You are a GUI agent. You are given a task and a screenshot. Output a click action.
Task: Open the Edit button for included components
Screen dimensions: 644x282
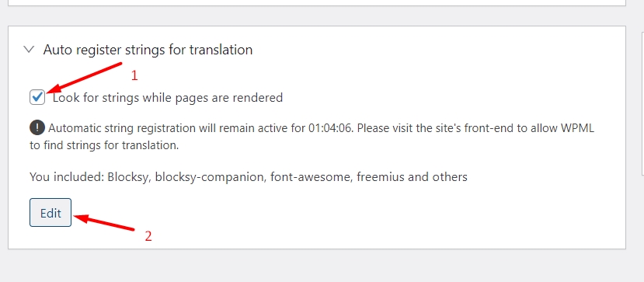[x=50, y=213]
